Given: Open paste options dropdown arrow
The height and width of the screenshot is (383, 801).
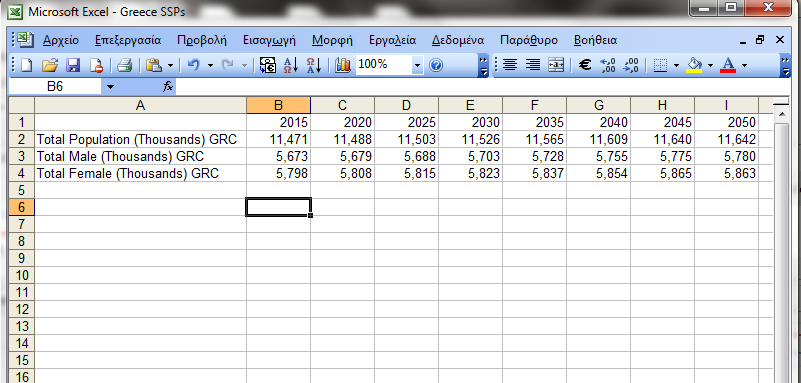Looking at the screenshot, I should (170, 65).
